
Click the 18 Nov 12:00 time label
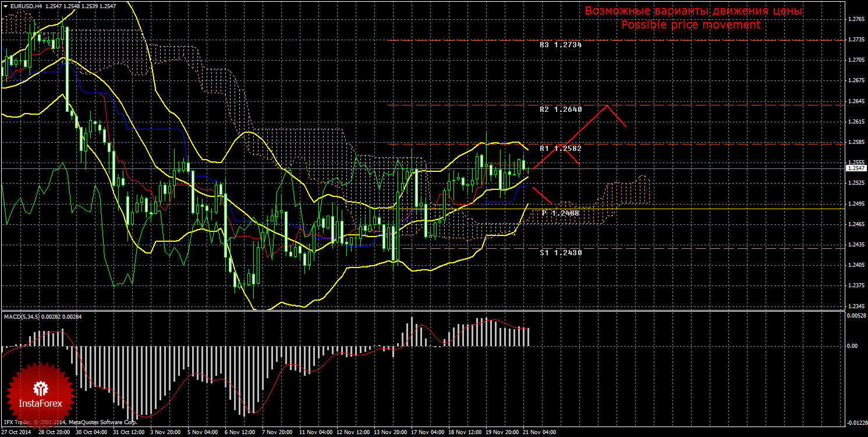tap(465, 433)
